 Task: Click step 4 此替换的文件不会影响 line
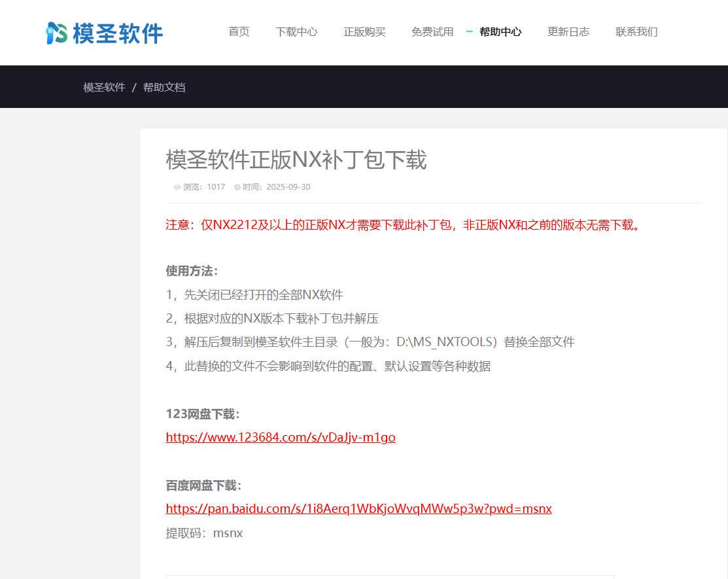point(328,366)
